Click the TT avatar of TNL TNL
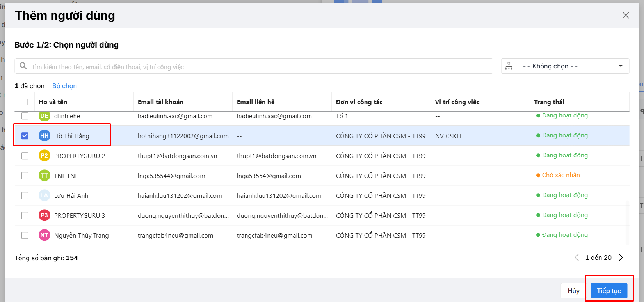Image resolution: width=644 pixels, height=302 pixels. point(44,176)
